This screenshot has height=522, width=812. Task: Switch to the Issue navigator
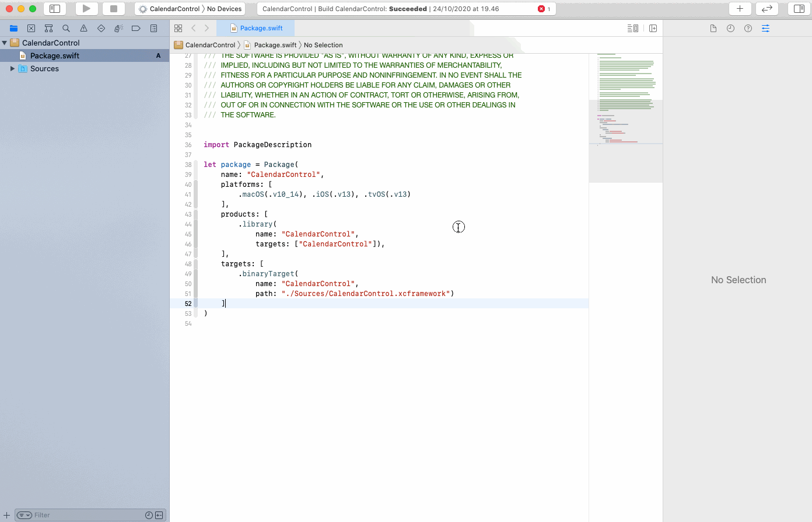point(83,28)
